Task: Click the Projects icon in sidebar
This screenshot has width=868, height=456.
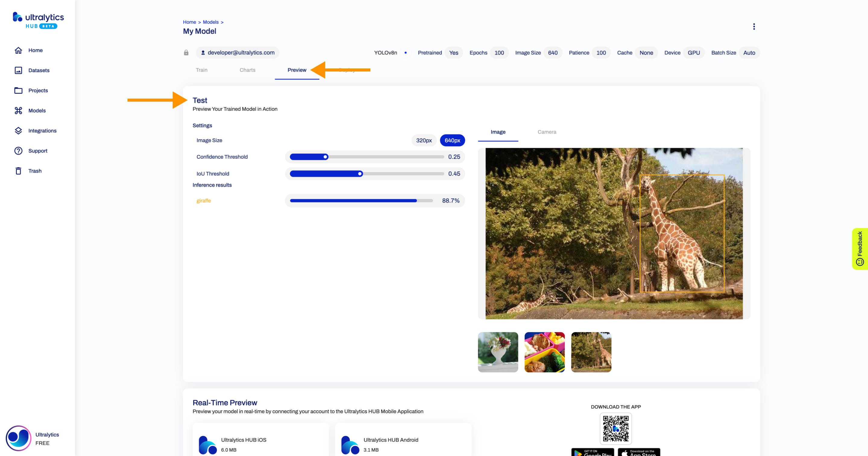Action: tap(18, 90)
